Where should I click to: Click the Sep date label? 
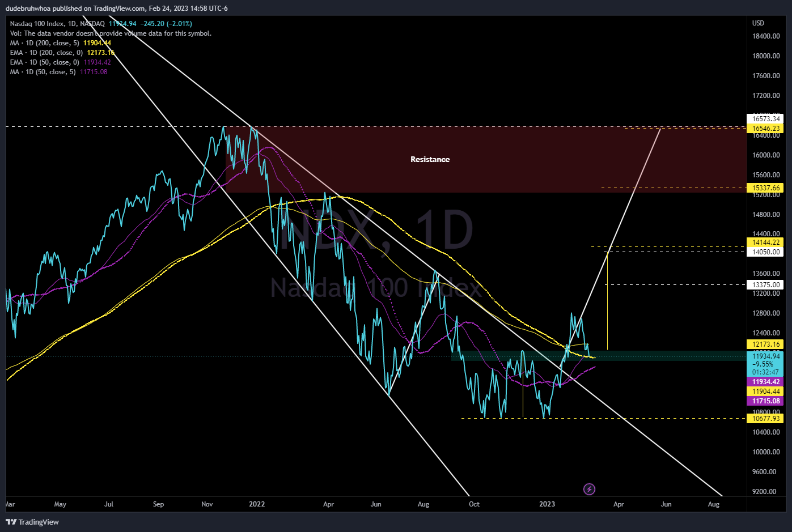click(x=158, y=504)
